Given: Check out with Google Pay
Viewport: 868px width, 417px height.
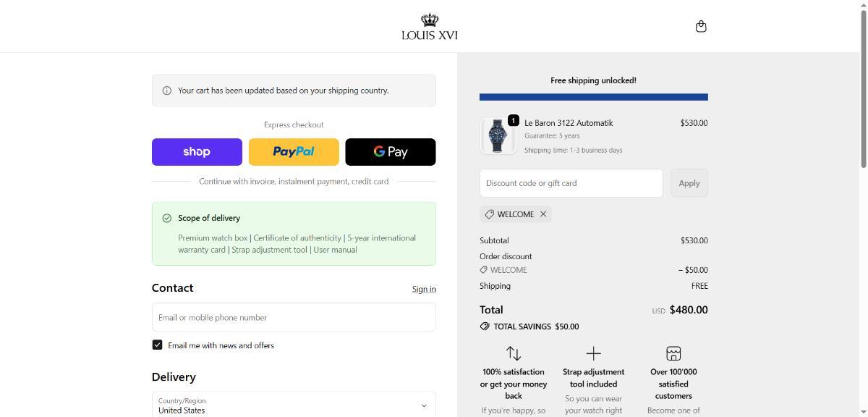Looking at the screenshot, I should pos(391,152).
